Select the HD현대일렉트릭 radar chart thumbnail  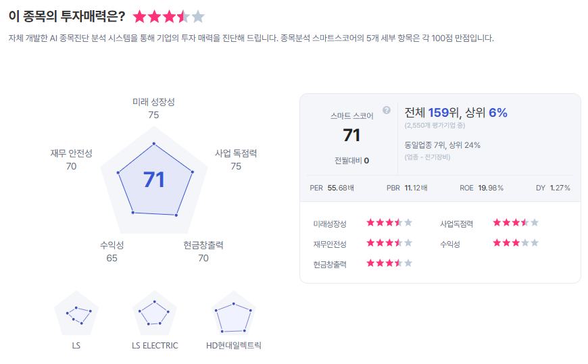pos(233,315)
